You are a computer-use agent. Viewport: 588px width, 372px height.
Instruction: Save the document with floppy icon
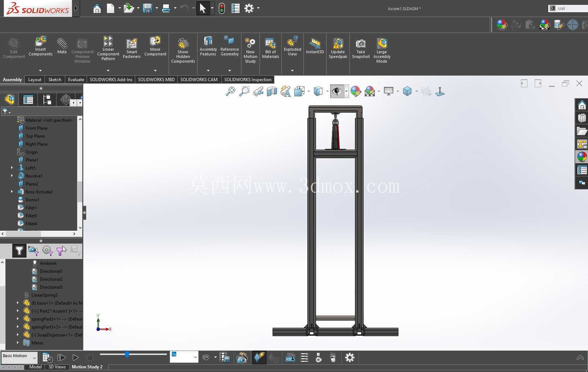(147, 8)
